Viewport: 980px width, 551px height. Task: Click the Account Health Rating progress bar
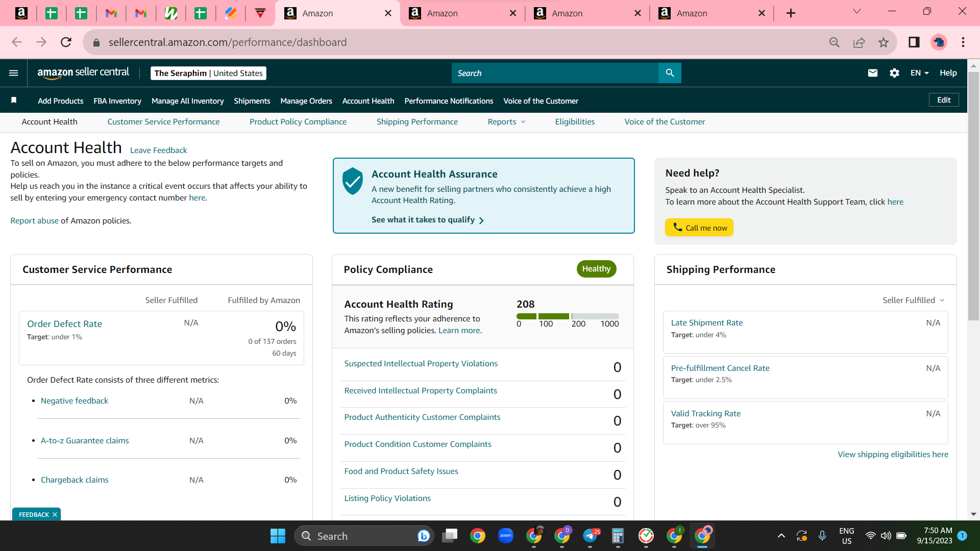tap(568, 316)
